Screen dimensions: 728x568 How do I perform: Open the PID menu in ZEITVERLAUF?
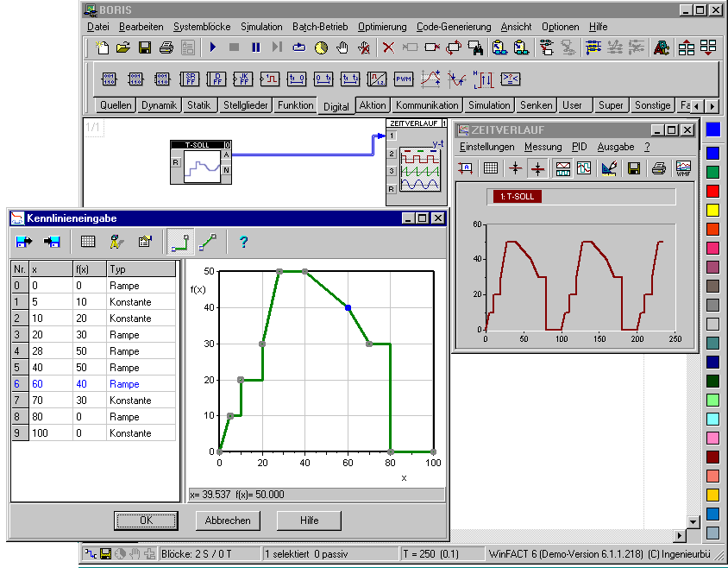(x=580, y=147)
